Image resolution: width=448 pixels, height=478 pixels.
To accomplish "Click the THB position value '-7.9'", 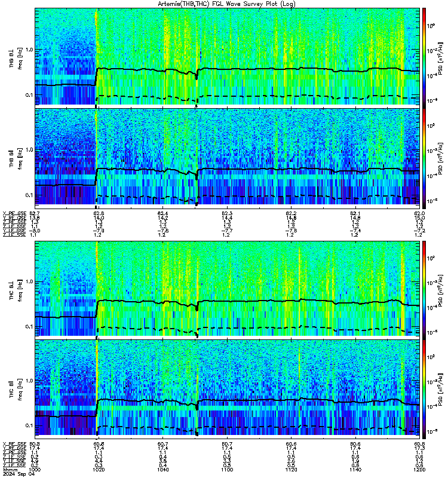I will click(99, 231).
